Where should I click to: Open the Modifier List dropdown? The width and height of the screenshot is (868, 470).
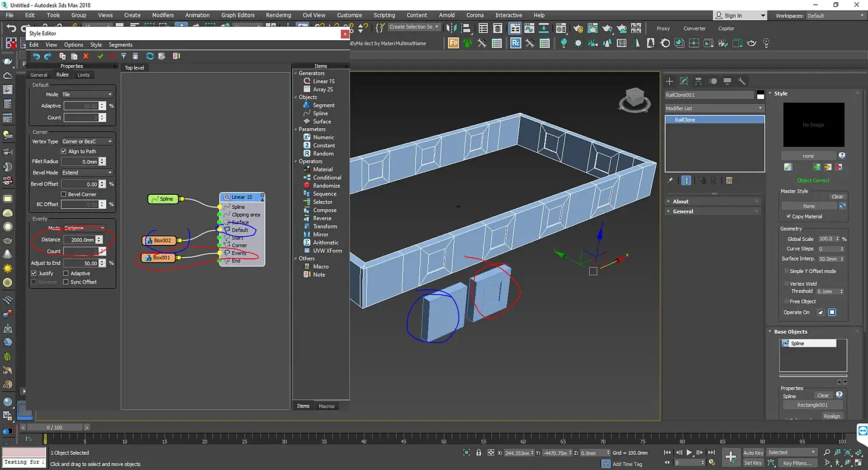pyautogui.click(x=714, y=108)
